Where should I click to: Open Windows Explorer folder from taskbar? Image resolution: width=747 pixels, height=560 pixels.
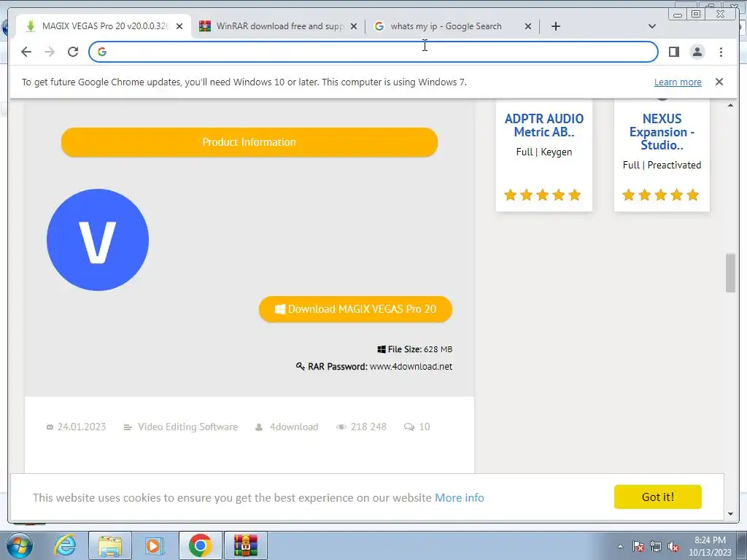point(110,545)
